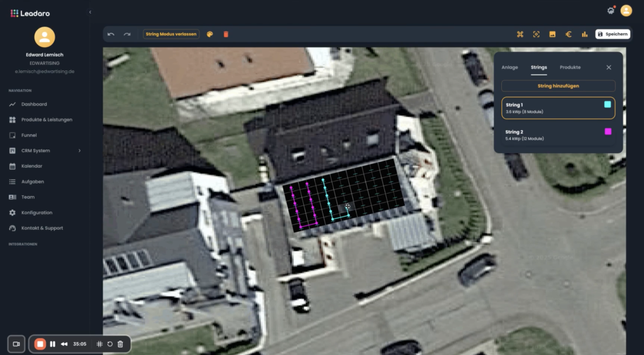This screenshot has height=355, width=644.
Task: Open the color palette icon
Action: (x=210, y=34)
